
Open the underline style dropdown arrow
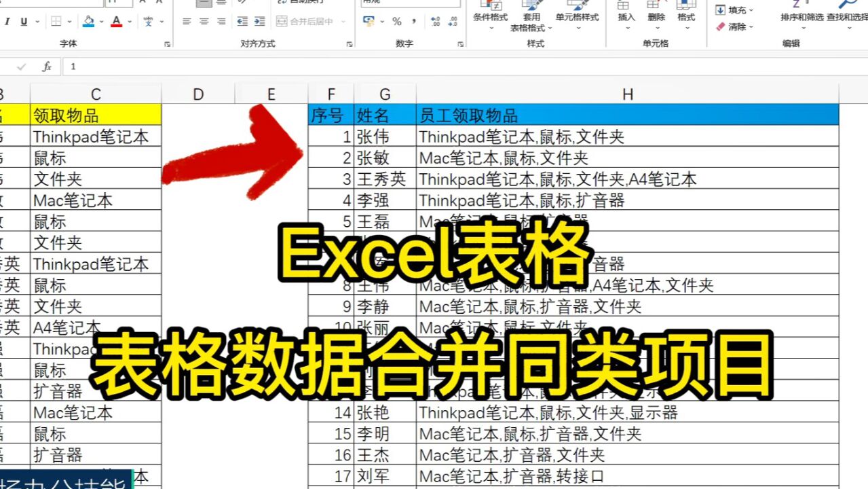tap(36, 22)
